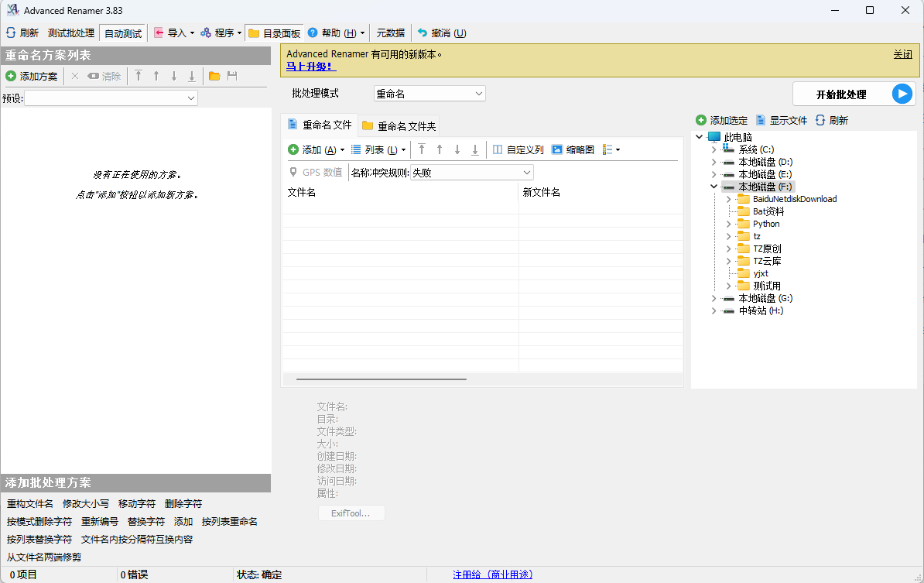Add 修改大小写 batch method
The image size is (924, 583).
(86, 504)
